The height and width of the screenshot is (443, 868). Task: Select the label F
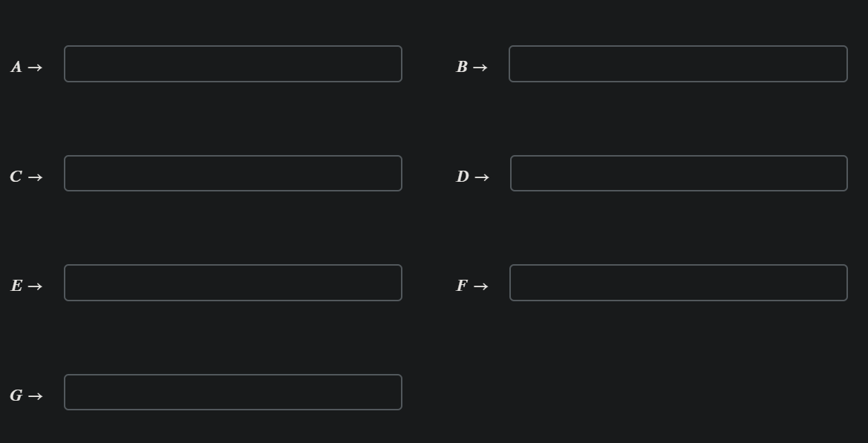tap(460, 286)
